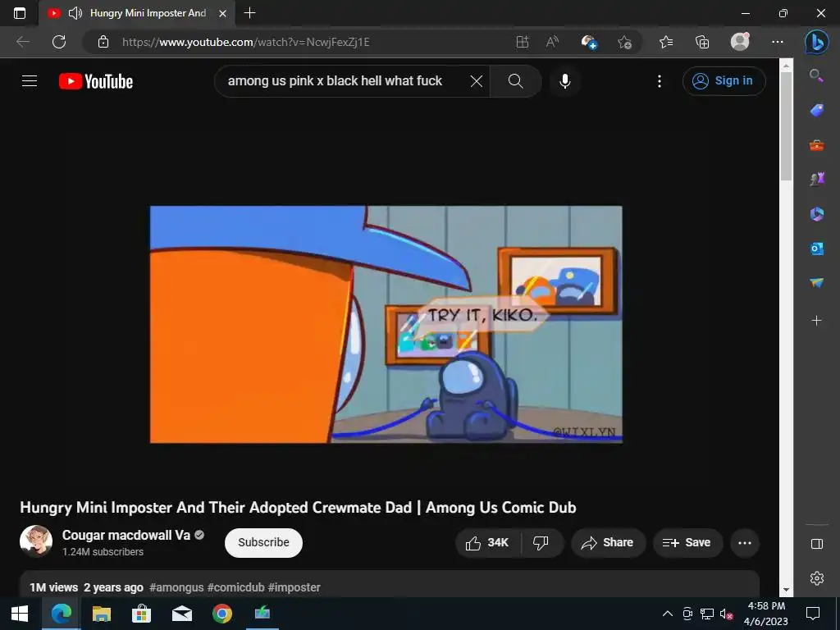Open the #comicdub hashtag
The image size is (840, 630).
tap(235, 587)
